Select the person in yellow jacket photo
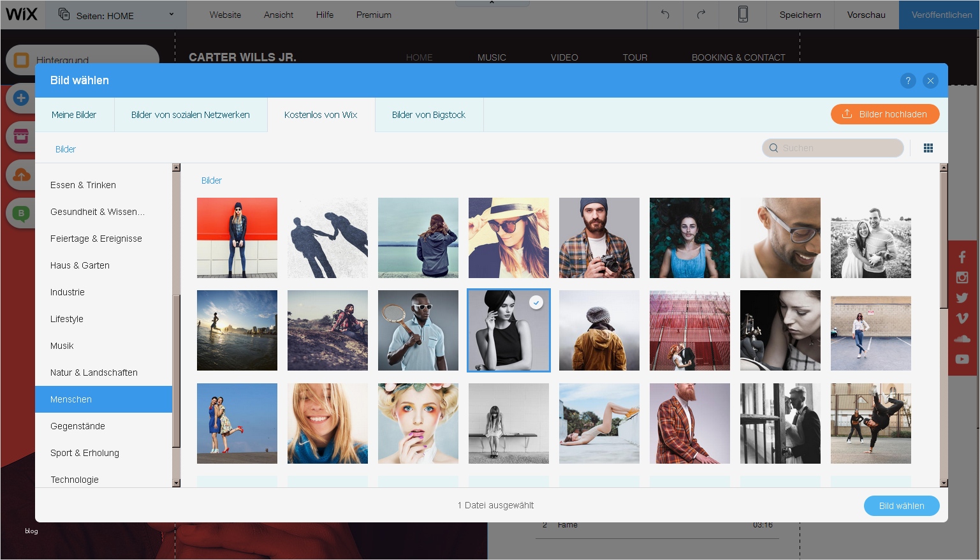The image size is (980, 560). click(x=599, y=330)
